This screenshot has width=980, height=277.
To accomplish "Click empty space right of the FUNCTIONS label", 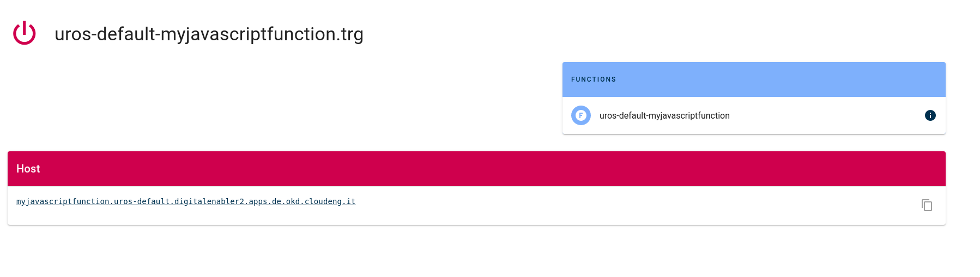I will click(x=763, y=79).
